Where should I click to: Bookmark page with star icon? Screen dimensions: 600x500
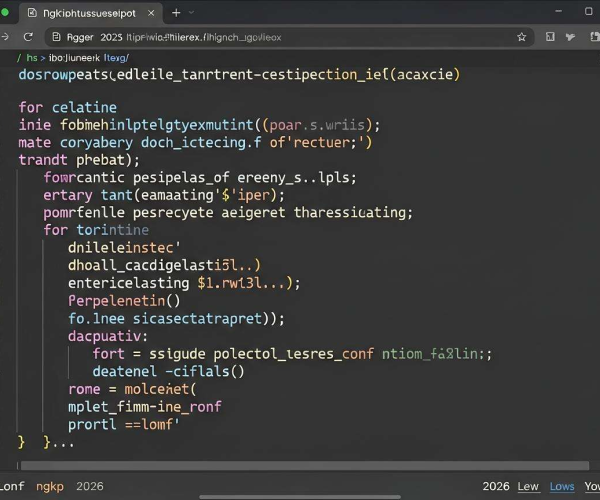coord(522,37)
